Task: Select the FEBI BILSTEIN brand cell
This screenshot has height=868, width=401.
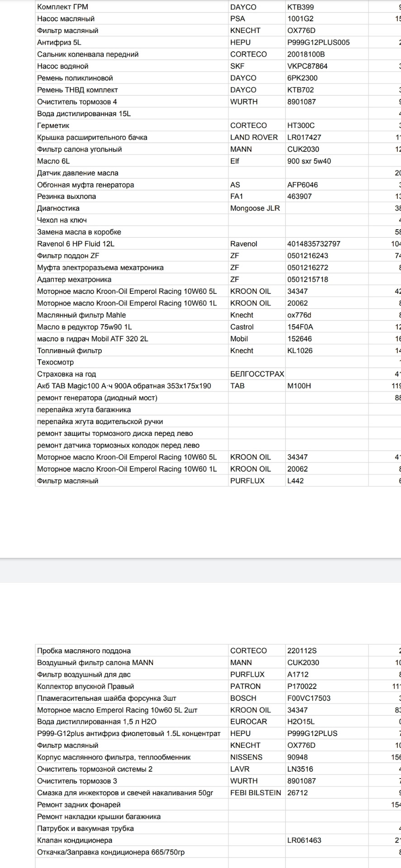Action: click(257, 793)
